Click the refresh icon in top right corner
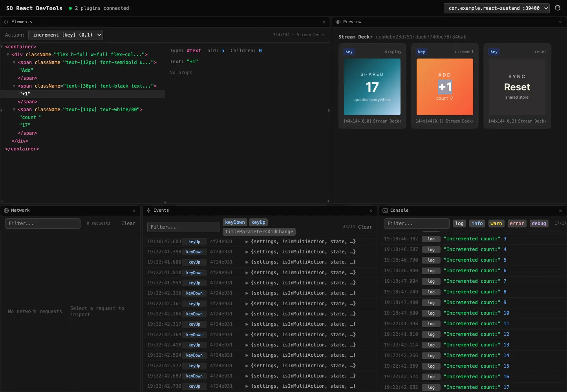The height and width of the screenshot is (392, 567). [558, 8]
